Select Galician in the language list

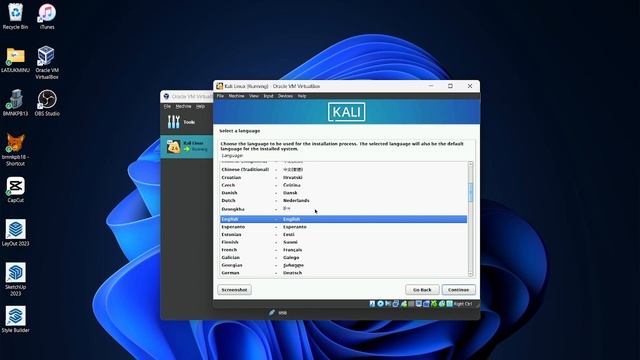pyautogui.click(x=343, y=258)
